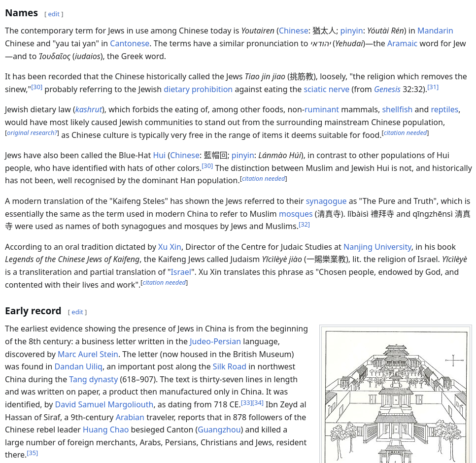Click citation needed tag after 'suitable for food'
The width and height of the screenshot is (476, 463).
coord(405,132)
